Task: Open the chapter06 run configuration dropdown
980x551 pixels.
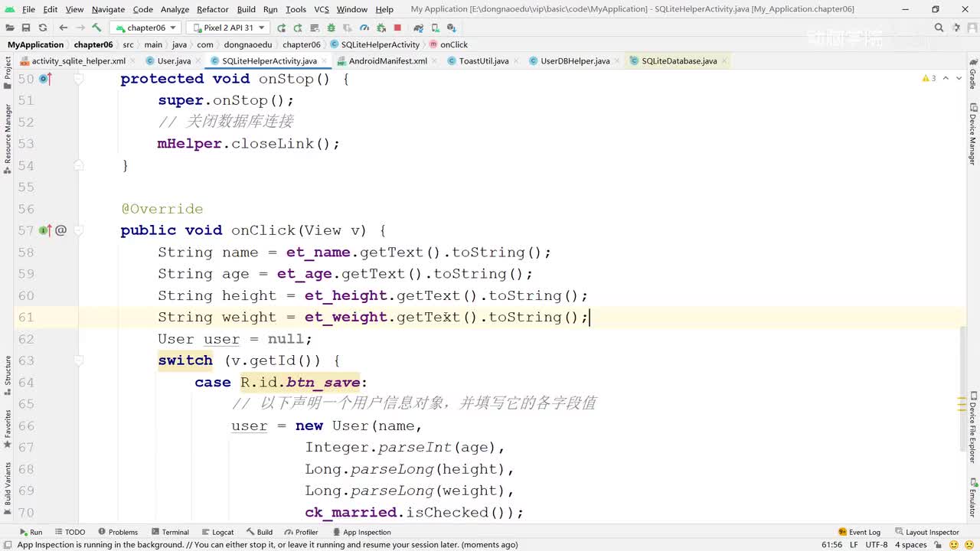Action: tap(145, 28)
